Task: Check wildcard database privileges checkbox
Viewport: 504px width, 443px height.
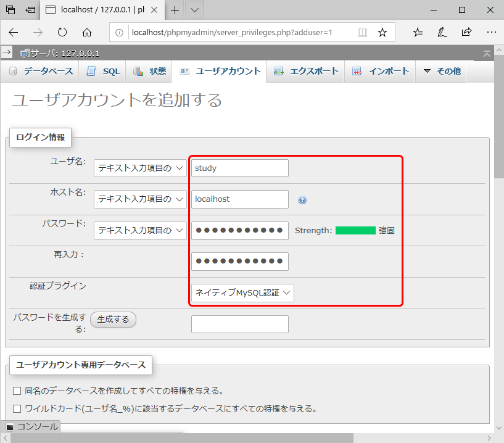Action: click(17, 408)
